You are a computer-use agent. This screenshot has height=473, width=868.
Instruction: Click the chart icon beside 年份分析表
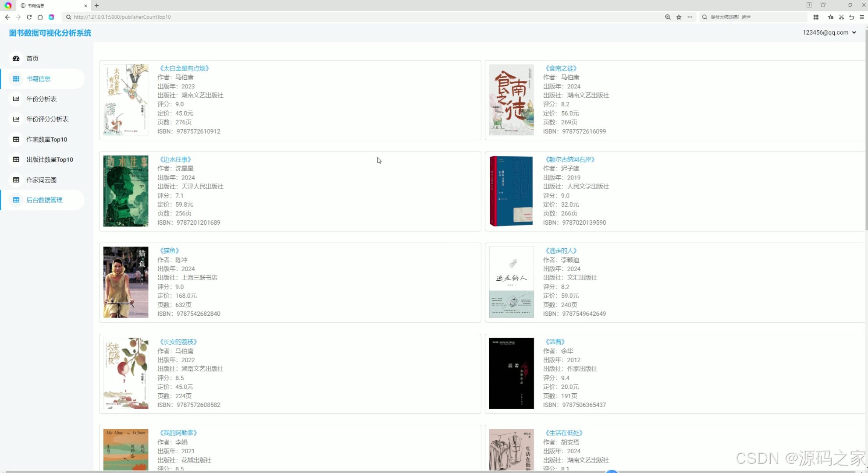point(16,99)
